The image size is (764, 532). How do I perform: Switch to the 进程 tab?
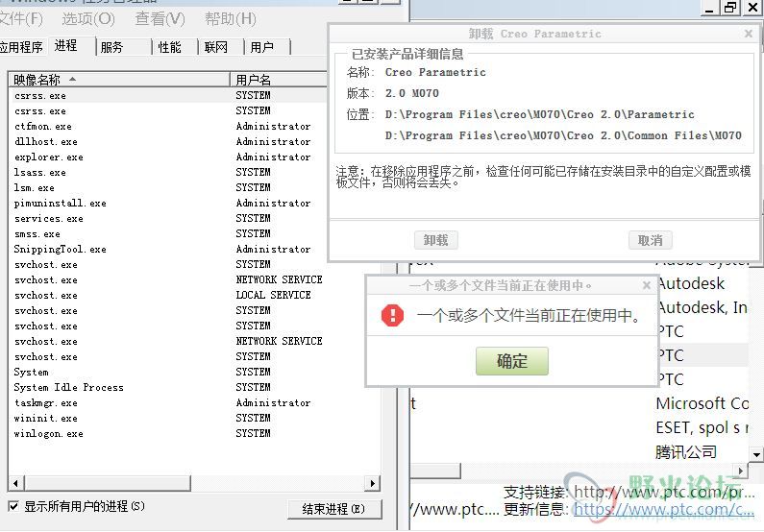(65, 46)
